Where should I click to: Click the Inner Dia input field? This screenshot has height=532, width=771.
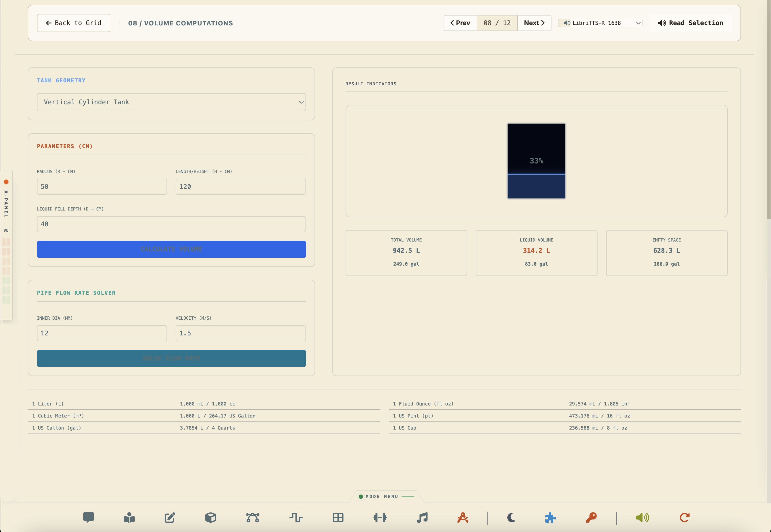102,333
